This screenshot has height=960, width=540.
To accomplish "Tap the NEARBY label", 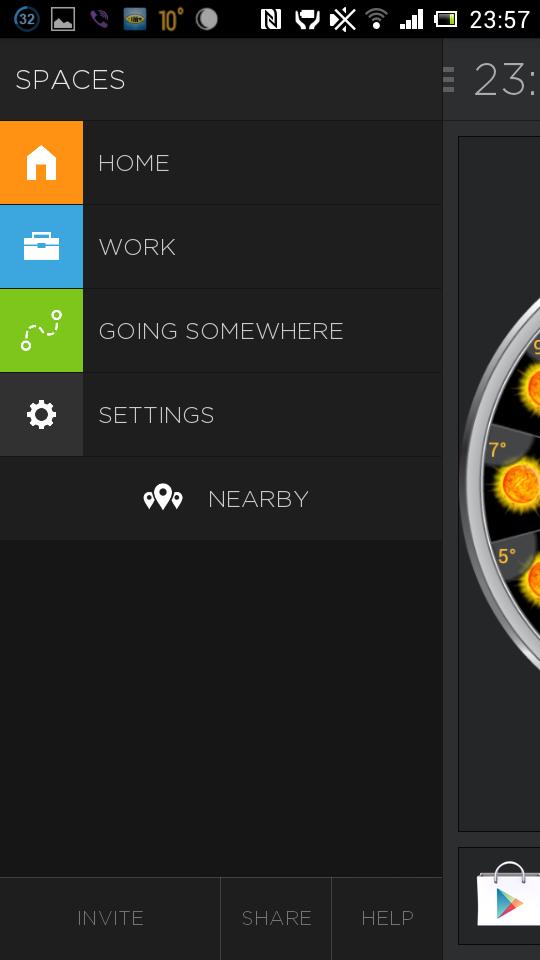I will (x=258, y=499).
